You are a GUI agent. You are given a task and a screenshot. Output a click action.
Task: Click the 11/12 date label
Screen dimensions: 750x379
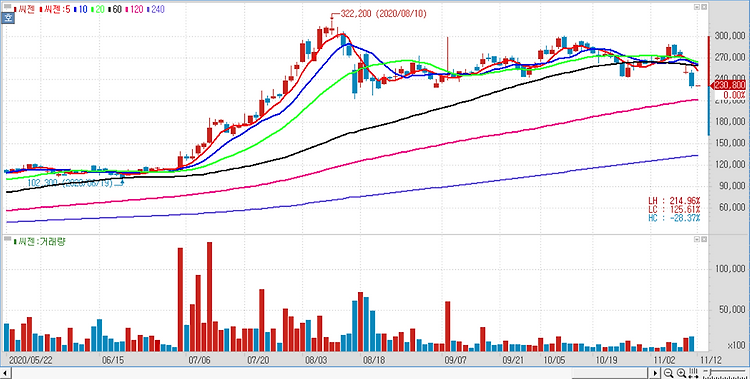711,359
